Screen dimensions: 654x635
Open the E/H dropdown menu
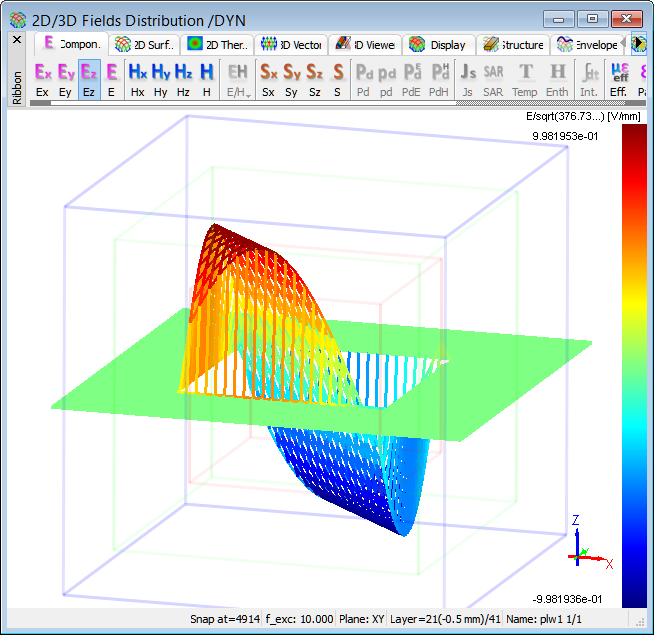pos(238,79)
